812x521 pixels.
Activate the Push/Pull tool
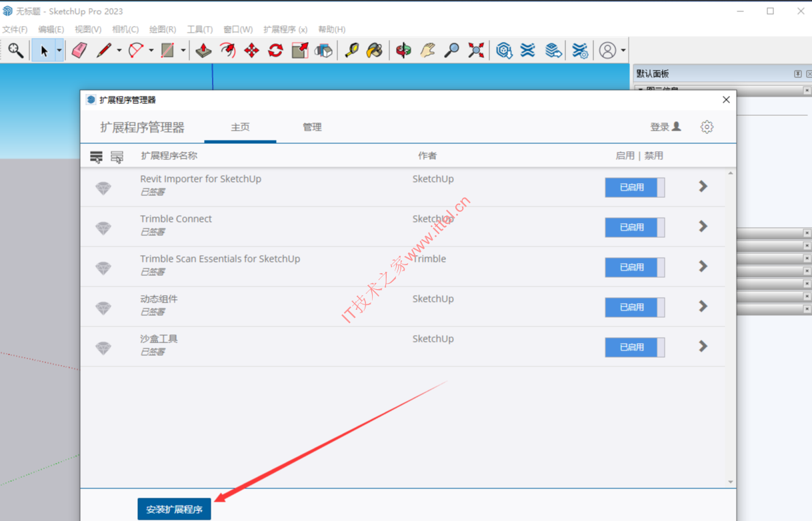(203, 50)
